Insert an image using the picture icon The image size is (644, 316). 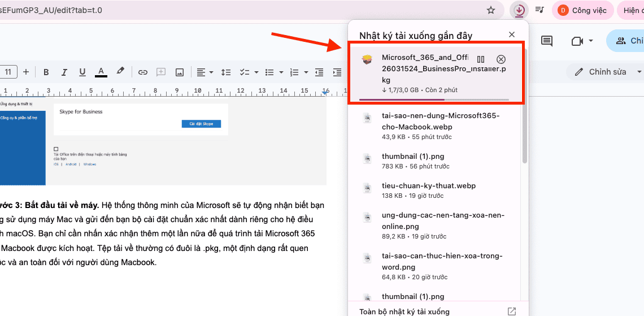(x=180, y=72)
